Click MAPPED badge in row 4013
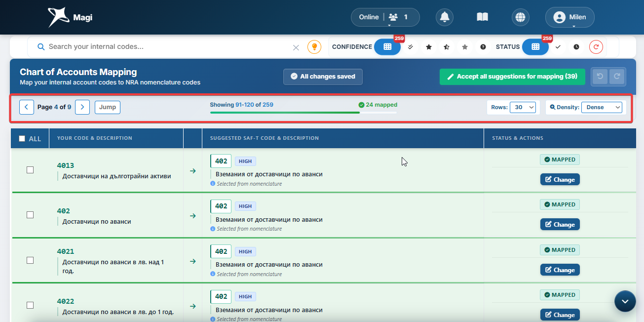This screenshot has width=644, height=322. 560,160
